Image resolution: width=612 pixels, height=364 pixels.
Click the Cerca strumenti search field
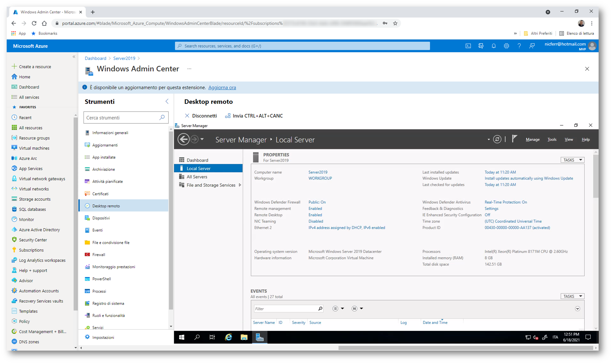[122, 118]
